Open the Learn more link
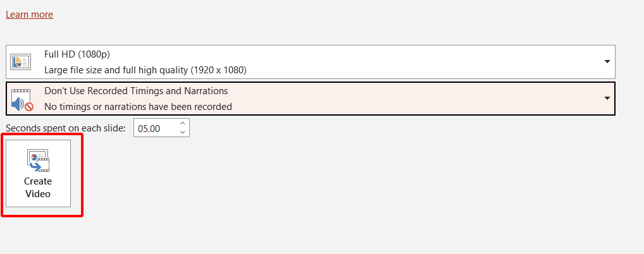Image resolution: width=644 pixels, height=254 pixels. (29, 14)
